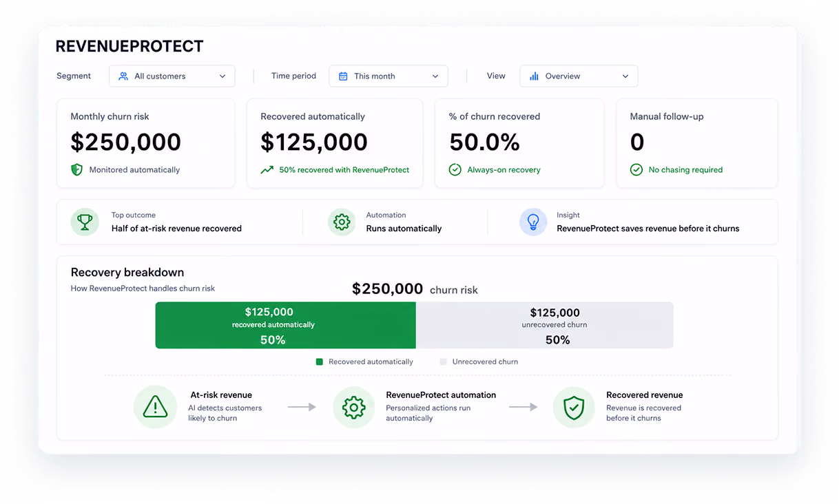839x504 pixels.
Task: Click the 'Unrecovered churn' legend label
Action: click(x=485, y=361)
